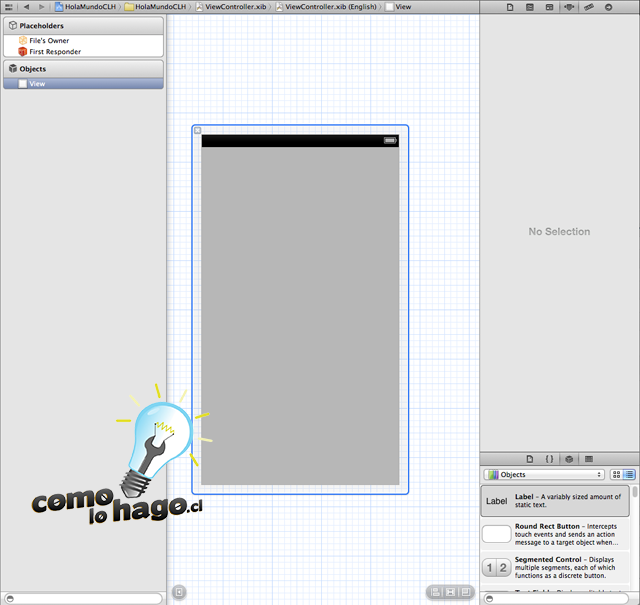Select the Segmented Control library item
Image resolution: width=640 pixels, height=605 pixels.
point(555,567)
